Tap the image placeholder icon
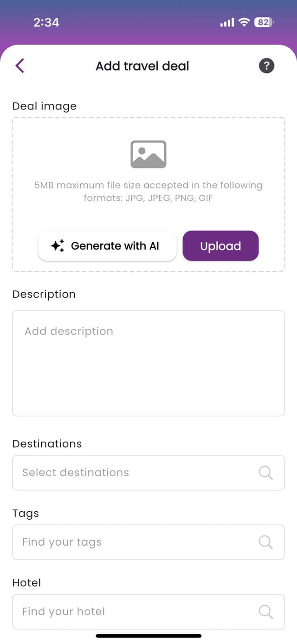 (148, 154)
